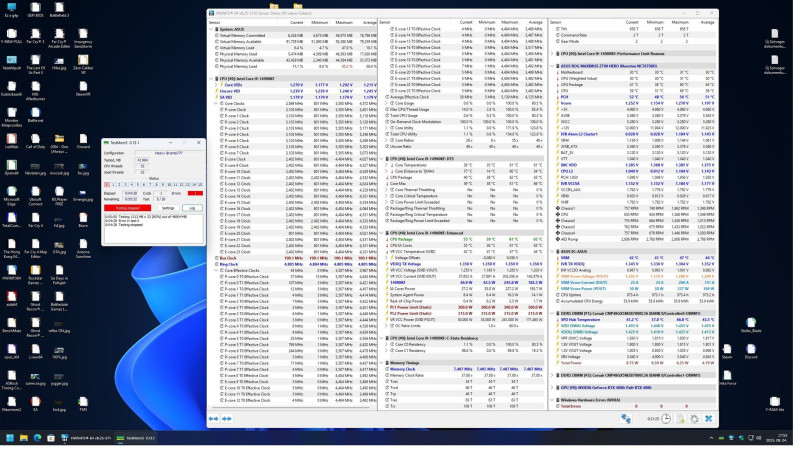
Task: Click the Configuration field in TestMem5
Action: pyautogui.click(x=168, y=153)
